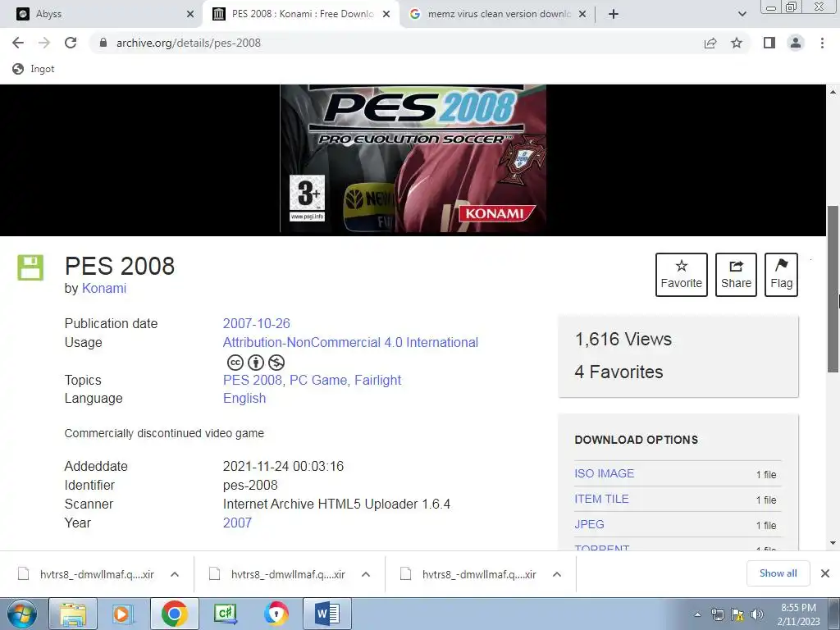Click the English language link
The width and height of the screenshot is (840, 630).
point(244,398)
